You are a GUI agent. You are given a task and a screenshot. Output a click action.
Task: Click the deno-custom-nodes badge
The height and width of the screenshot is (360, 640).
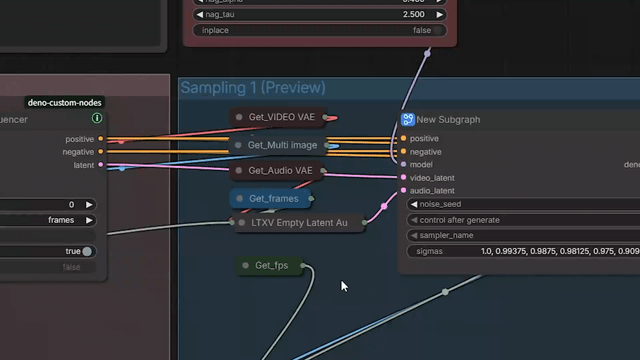tap(64, 102)
